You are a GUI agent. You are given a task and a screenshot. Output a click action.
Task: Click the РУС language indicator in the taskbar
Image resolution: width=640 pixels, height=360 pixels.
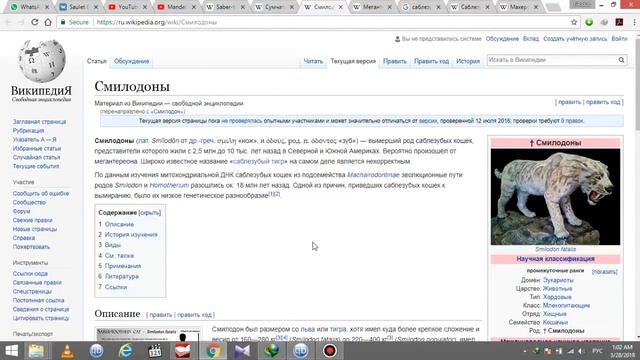(597, 351)
